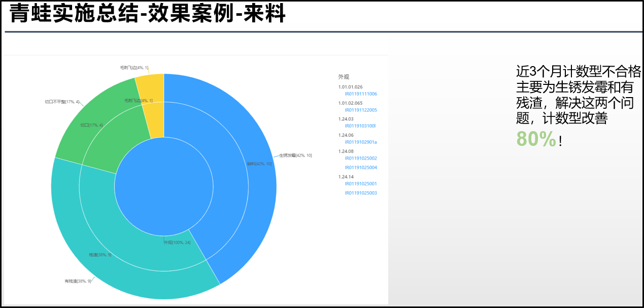
Task: Open the IR01191111006 record link
Action: tap(361, 94)
